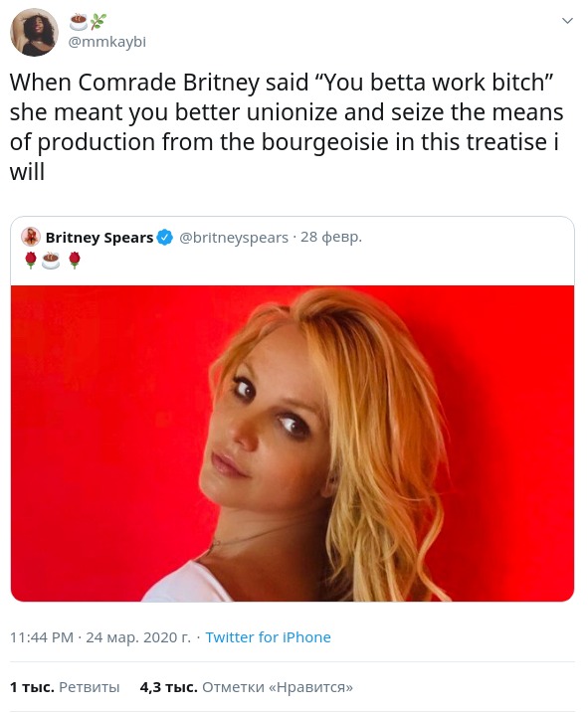Click Britney Spears' small avatar in quoted tweet
The height and width of the screenshot is (713, 588).
(x=31, y=237)
